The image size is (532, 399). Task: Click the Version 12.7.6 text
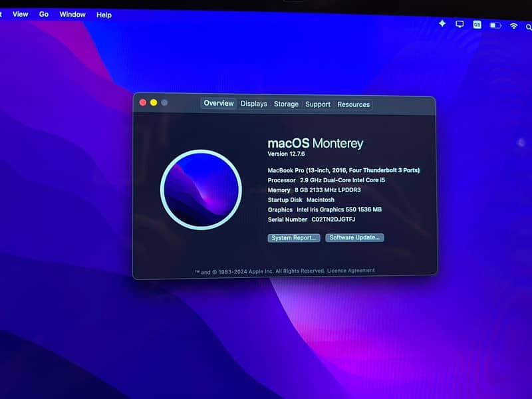point(287,154)
